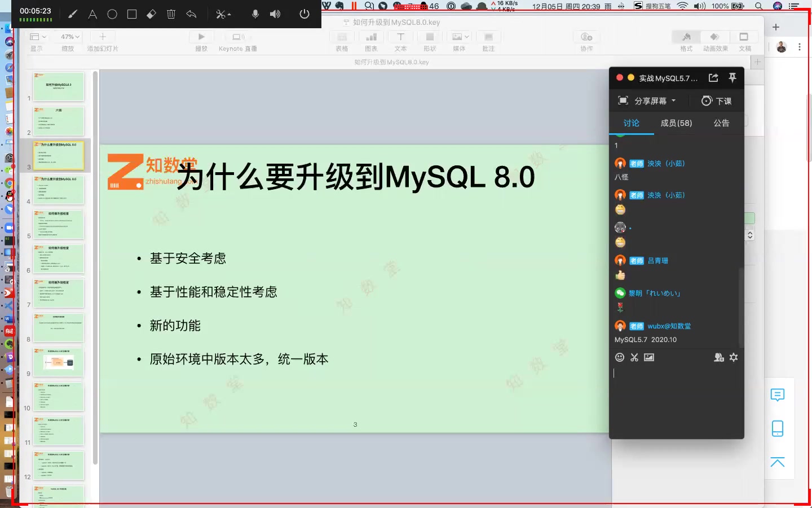Click the browser profile avatar
The height and width of the screenshot is (508, 812).
pos(781,47)
